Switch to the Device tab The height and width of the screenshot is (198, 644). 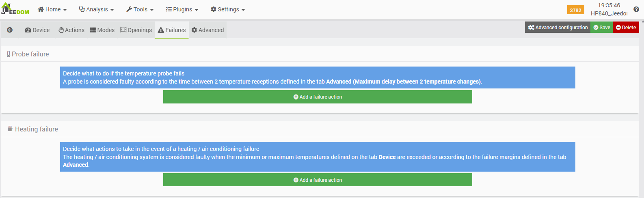(x=37, y=30)
